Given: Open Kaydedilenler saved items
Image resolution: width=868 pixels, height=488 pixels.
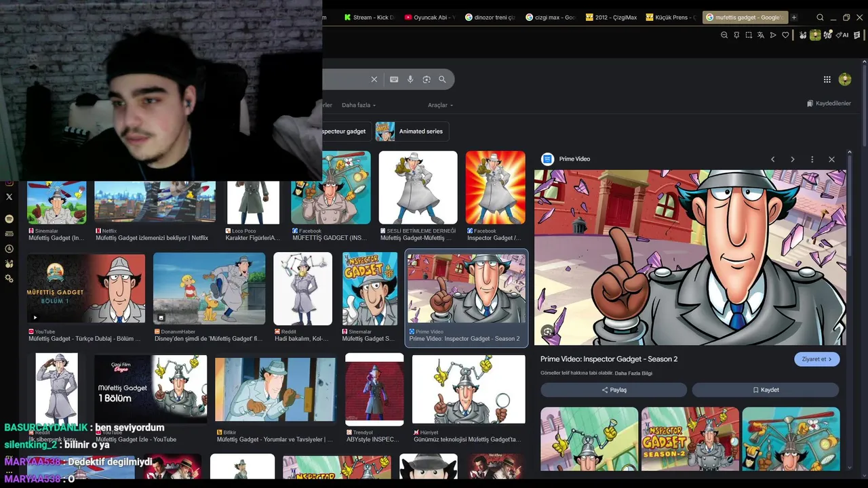Looking at the screenshot, I should point(829,104).
